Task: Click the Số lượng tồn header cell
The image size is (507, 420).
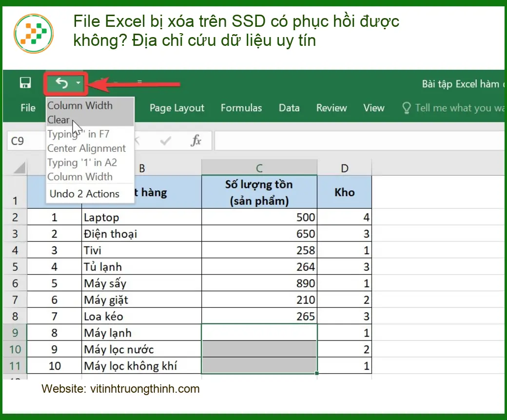Action: coord(259,192)
